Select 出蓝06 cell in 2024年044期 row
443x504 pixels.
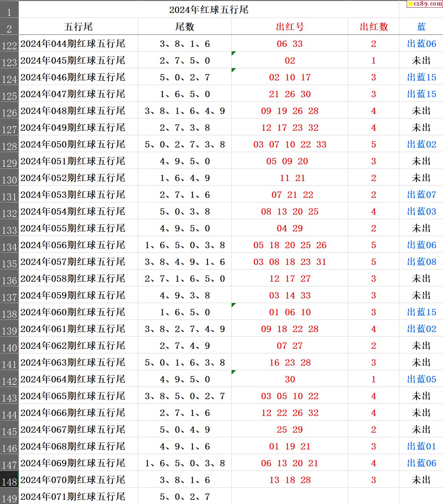[421, 43]
